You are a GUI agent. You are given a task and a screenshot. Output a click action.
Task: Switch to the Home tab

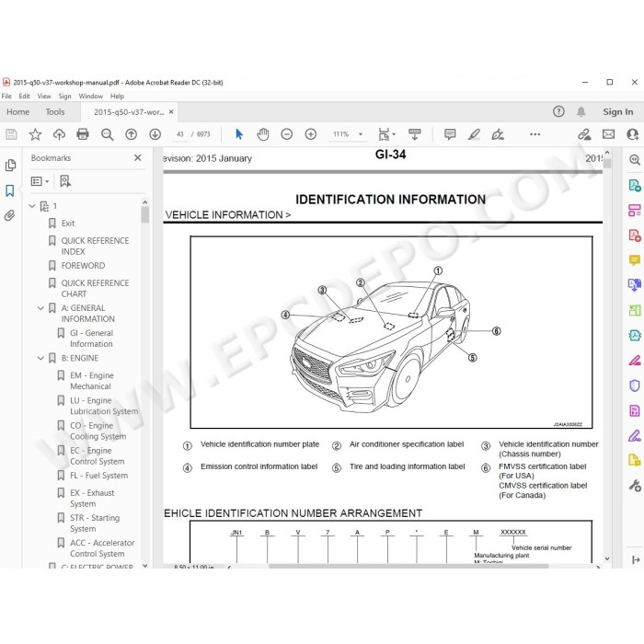[18, 111]
